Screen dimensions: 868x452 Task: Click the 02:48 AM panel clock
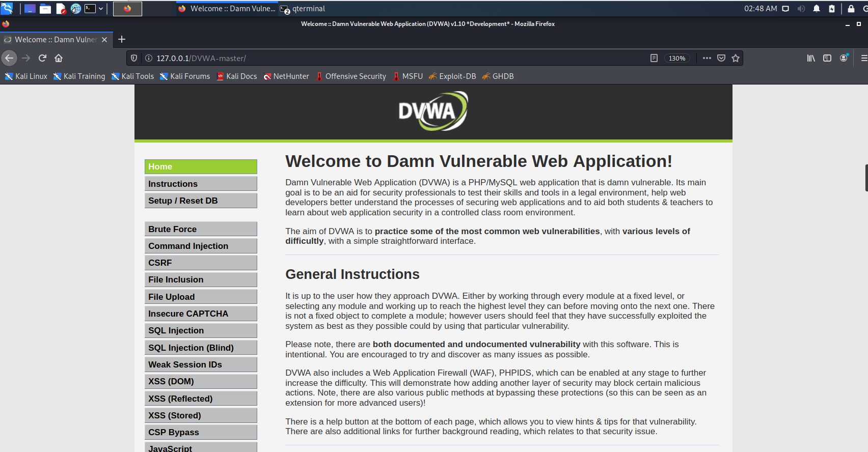click(x=761, y=9)
